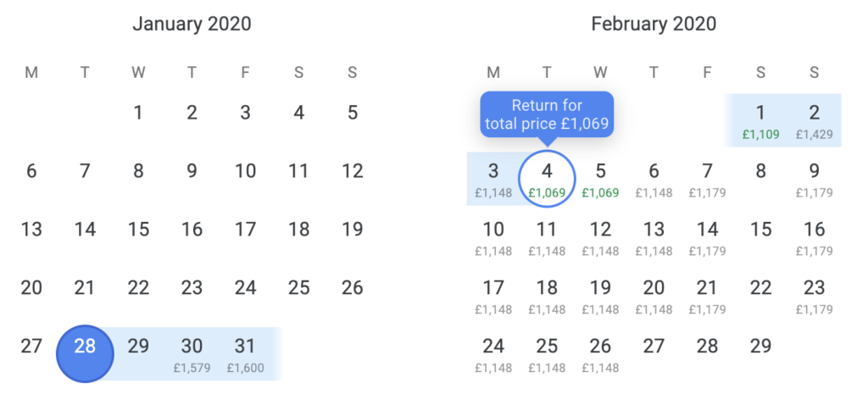The height and width of the screenshot is (394, 868).
Task: Choose February 14 date
Action: tap(708, 237)
